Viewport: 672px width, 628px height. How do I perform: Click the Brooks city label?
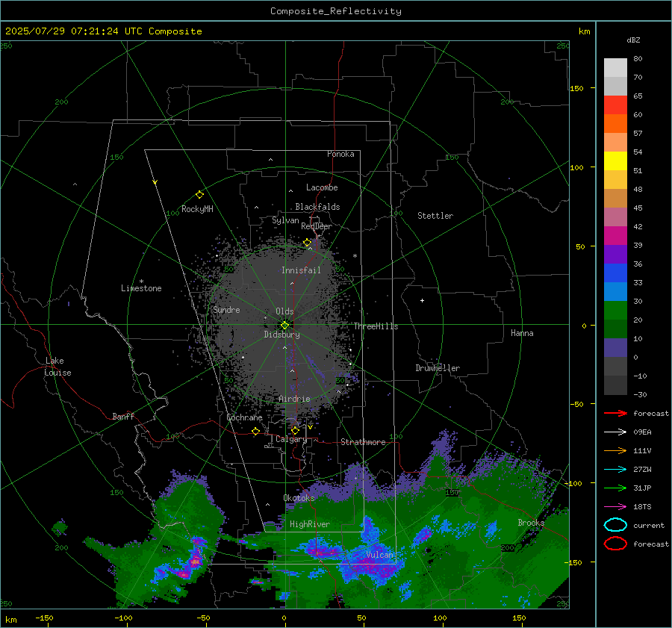(531, 523)
